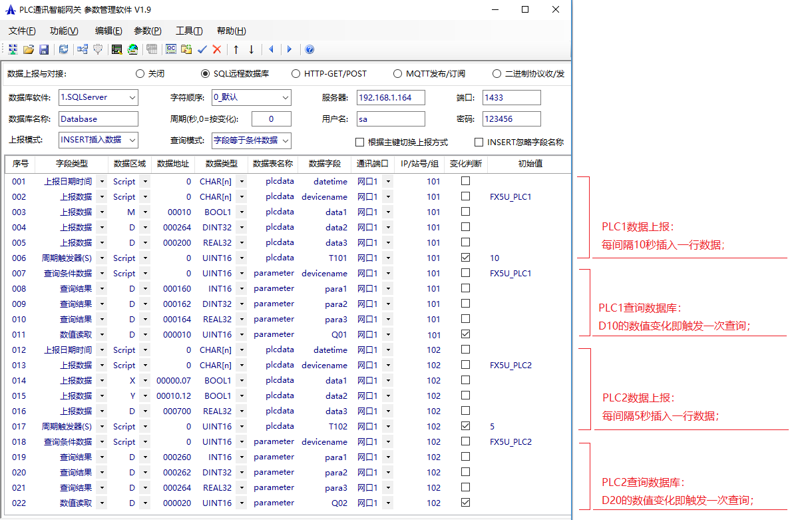Expand the 上报模式 dropdown
This screenshot has width=812, height=520.
(x=132, y=140)
